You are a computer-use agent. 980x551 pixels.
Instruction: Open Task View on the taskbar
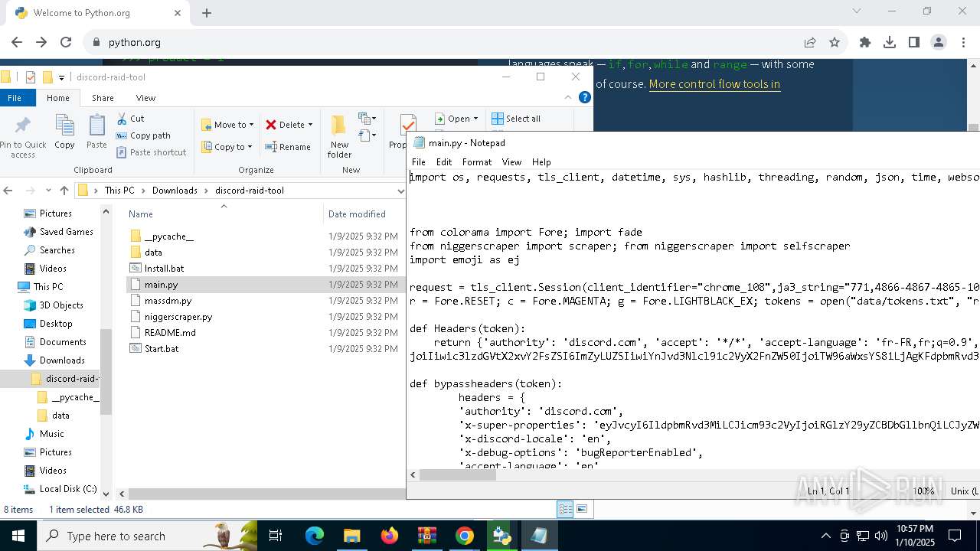276,536
